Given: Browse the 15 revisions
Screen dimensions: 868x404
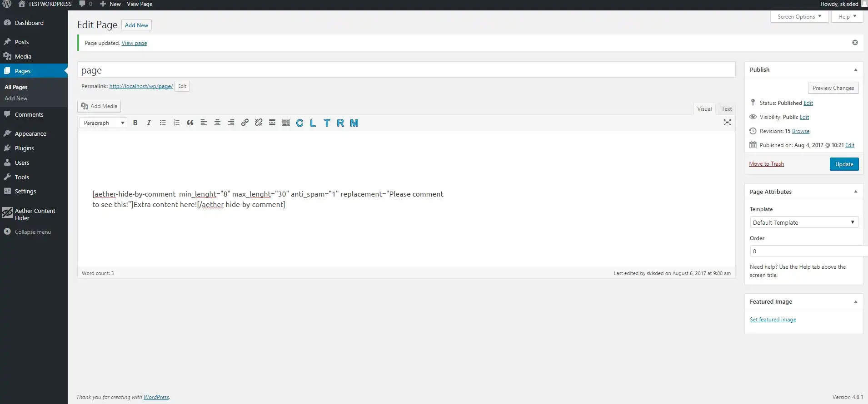Looking at the screenshot, I should click(x=800, y=131).
